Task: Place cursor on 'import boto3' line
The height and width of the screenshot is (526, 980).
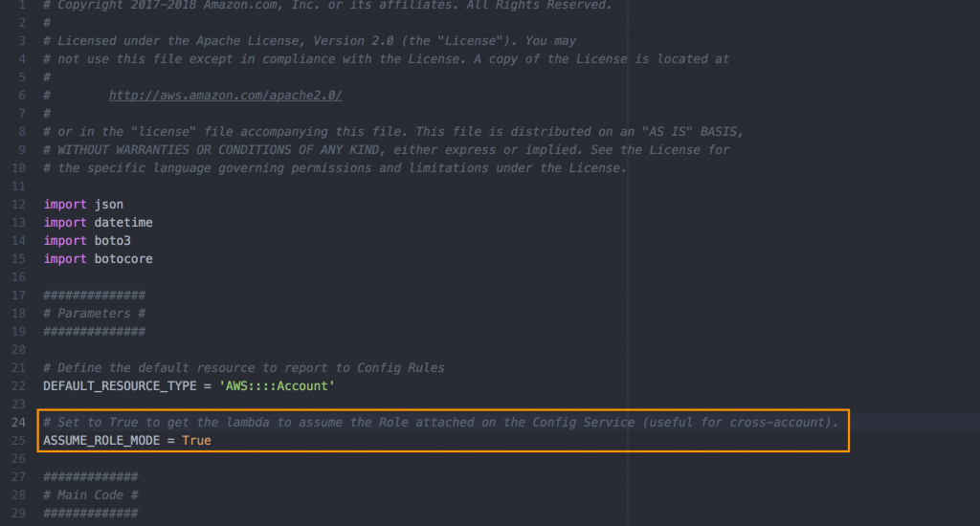Action: pos(87,240)
